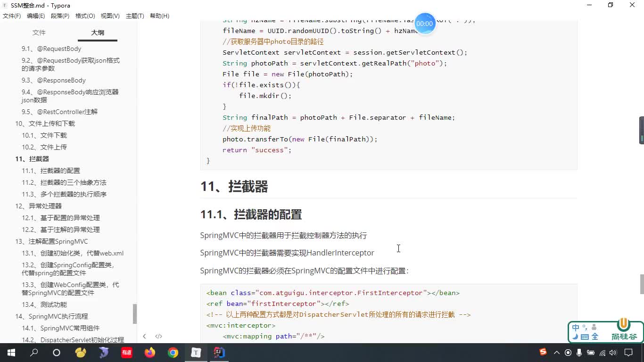Switch sidebar to 文件 tab

click(x=39, y=33)
